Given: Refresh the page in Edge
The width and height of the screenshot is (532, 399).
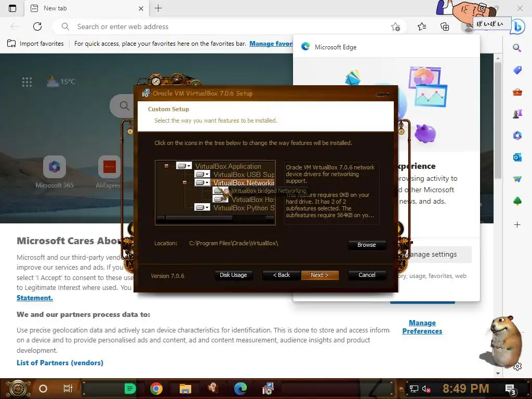Looking at the screenshot, I should (x=37, y=26).
